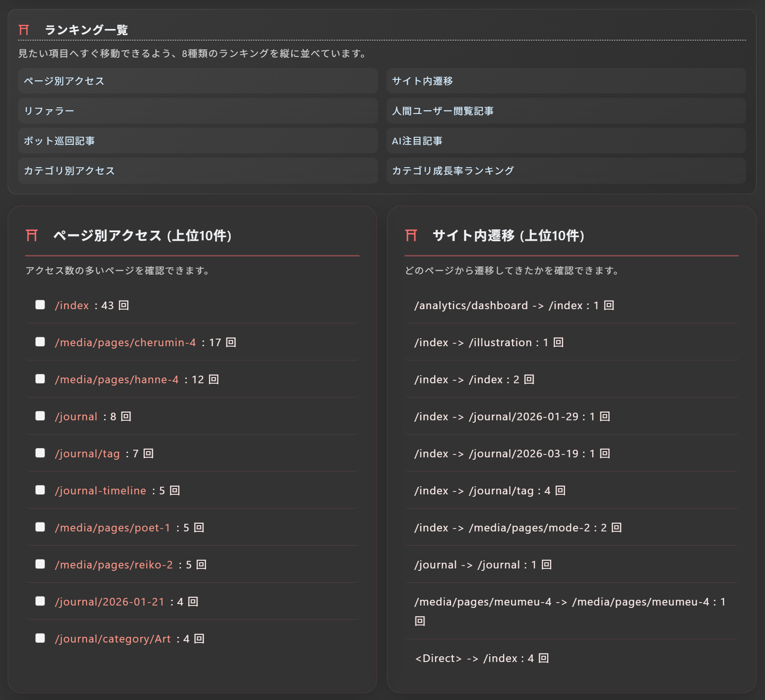Image resolution: width=765 pixels, height=700 pixels.
Task: Open the /media/pages/hanne-4 page link
Action: point(117,379)
